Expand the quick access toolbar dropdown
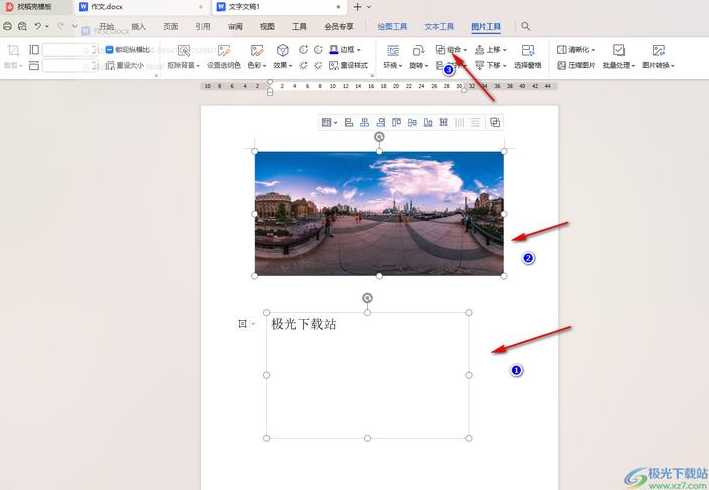709x490 pixels. pyautogui.click(x=75, y=27)
